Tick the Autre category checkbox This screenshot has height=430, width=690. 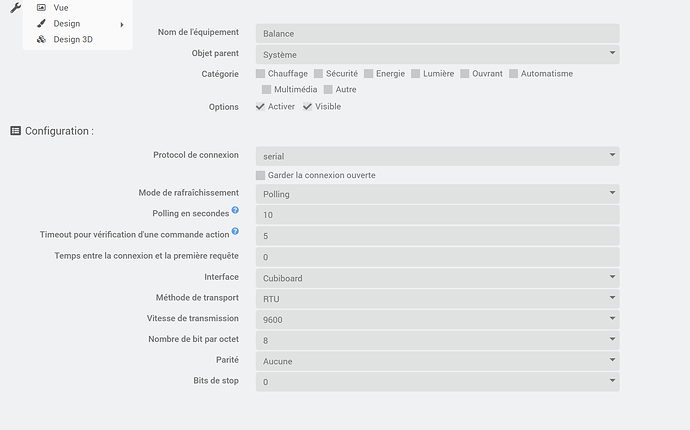pyautogui.click(x=328, y=89)
